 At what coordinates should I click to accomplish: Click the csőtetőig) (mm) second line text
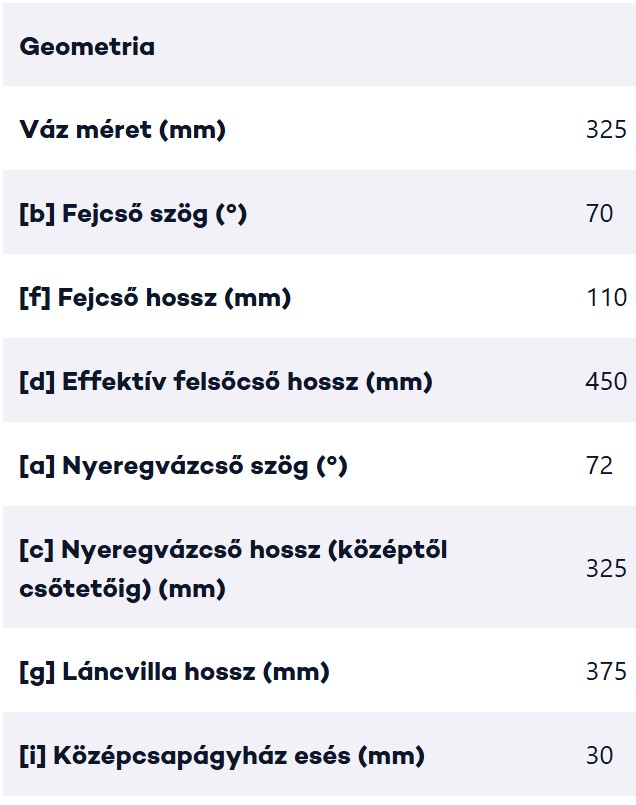pyautogui.click(x=123, y=589)
